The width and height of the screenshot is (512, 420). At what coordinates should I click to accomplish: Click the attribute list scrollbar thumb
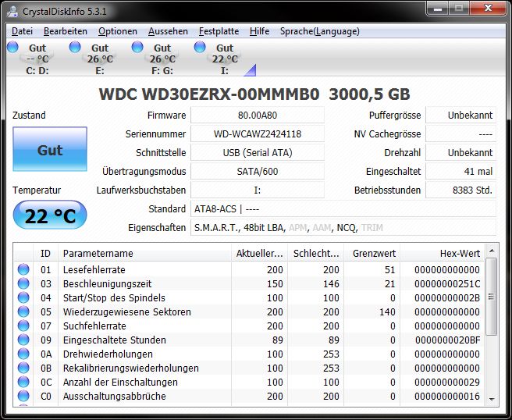click(x=492, y=297)
